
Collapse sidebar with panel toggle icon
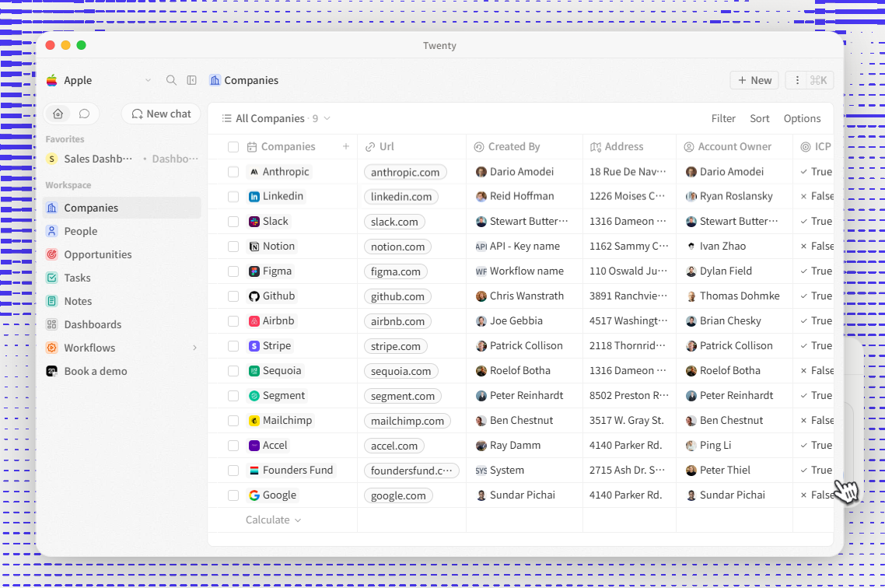click(x=192, y=80)
